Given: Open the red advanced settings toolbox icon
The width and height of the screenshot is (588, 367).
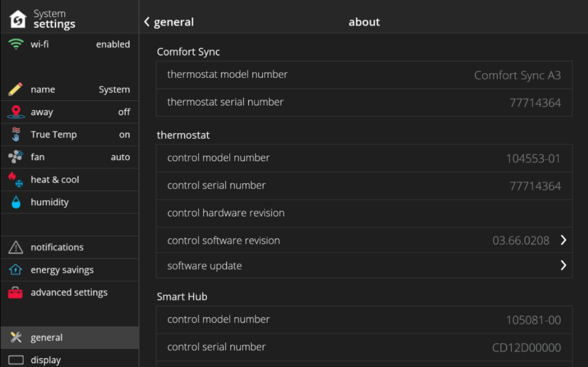Looking at the screenshot, I should click(15, 292).
